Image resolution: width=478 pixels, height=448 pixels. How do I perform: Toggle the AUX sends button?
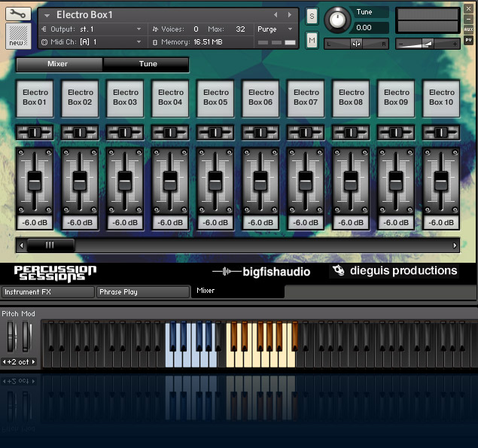pos(468,29)
